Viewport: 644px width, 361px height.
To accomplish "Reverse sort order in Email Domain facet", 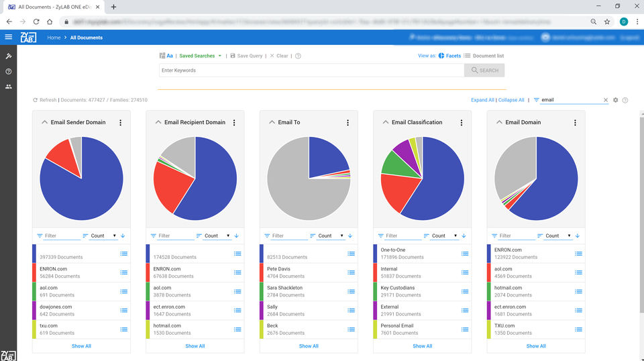I will [578, 236].
